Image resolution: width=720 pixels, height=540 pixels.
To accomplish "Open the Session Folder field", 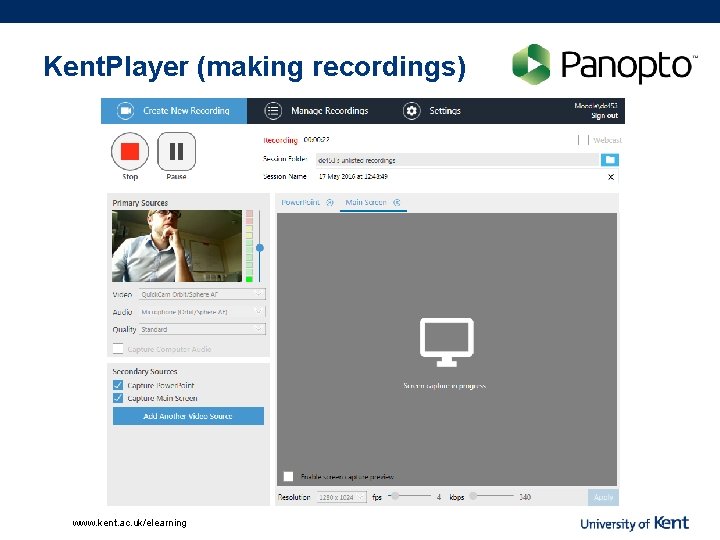I will [x=458, y=160].
